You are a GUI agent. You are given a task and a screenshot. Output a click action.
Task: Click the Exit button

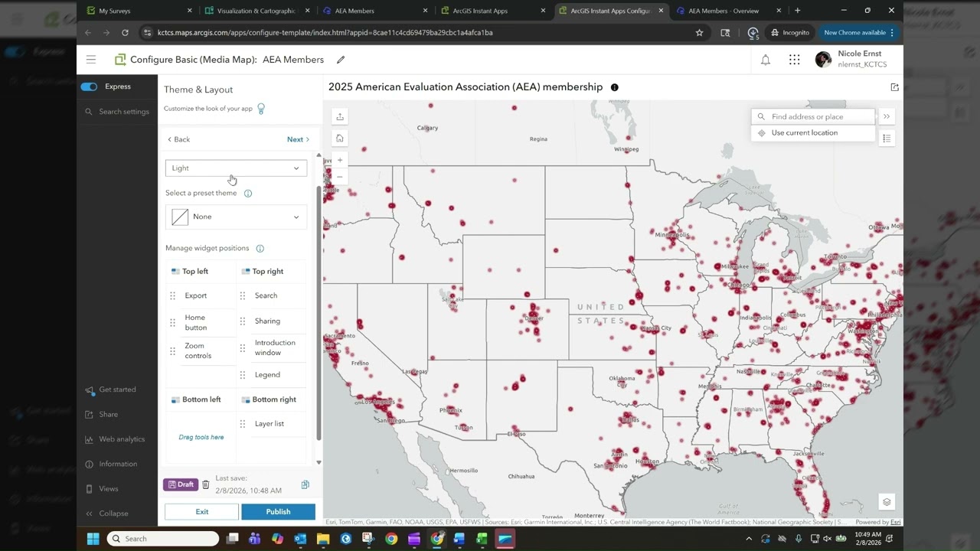point(202,512)
